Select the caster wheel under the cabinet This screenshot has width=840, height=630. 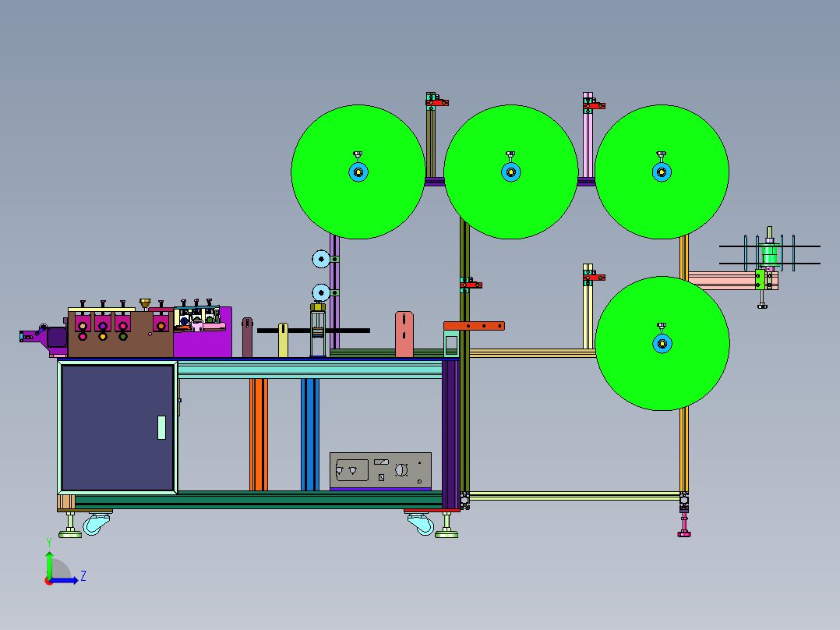[97, 524]
